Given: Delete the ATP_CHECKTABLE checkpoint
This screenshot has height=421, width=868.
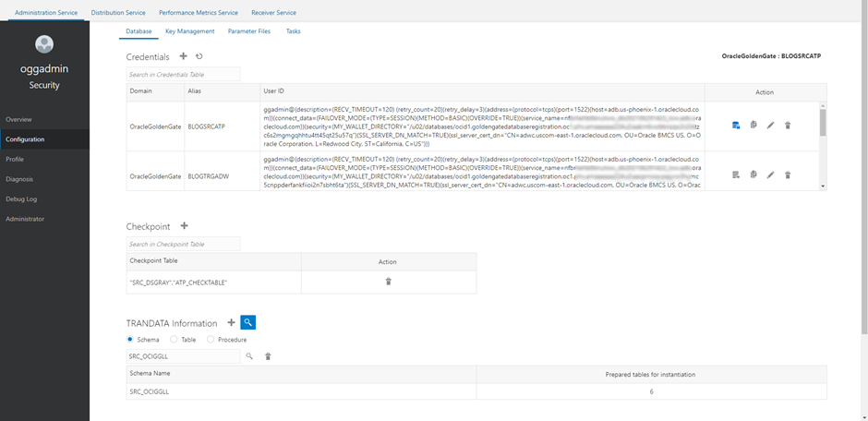Looking at the screenshot, I should pyautogui.click(x=388, y=282).
